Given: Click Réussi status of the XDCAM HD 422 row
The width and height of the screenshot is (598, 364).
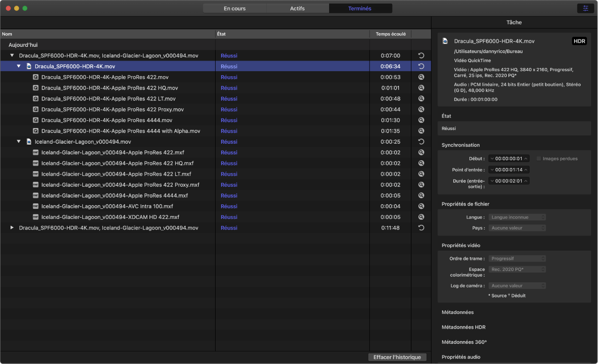Looking at the screenshot, I should tap(229, 217).
